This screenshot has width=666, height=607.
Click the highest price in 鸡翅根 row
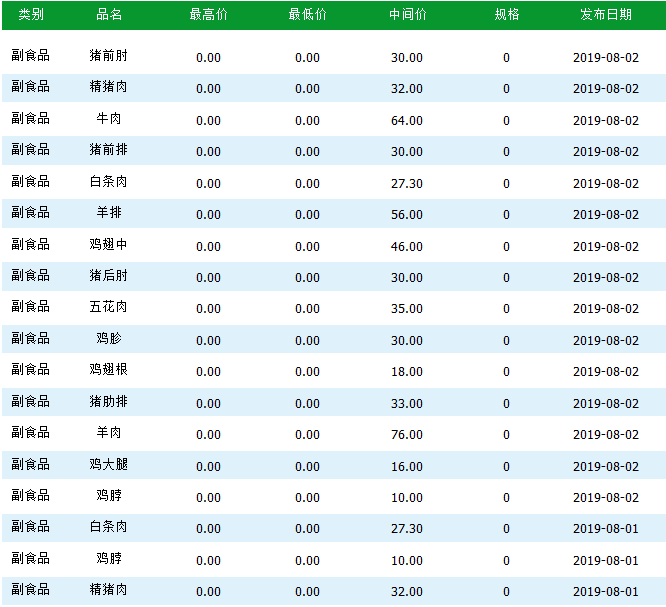click(x=208, y=372)
